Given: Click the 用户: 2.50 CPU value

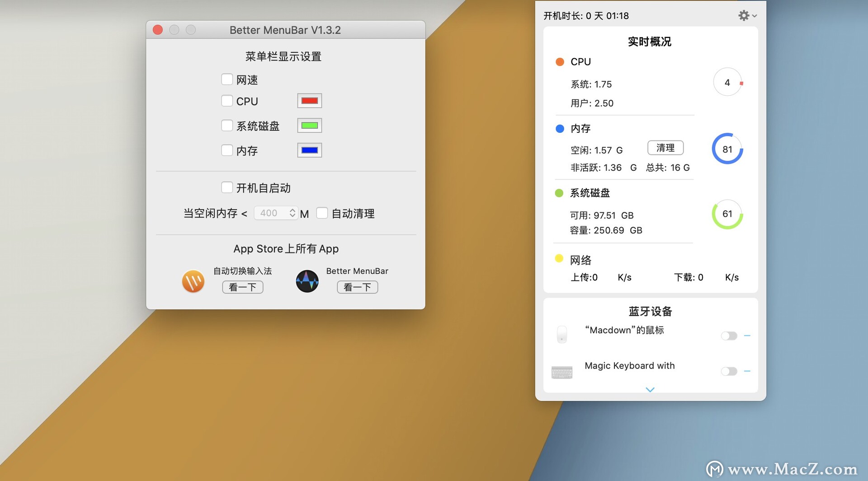Looking at the screenshot, I should point(592,103).
